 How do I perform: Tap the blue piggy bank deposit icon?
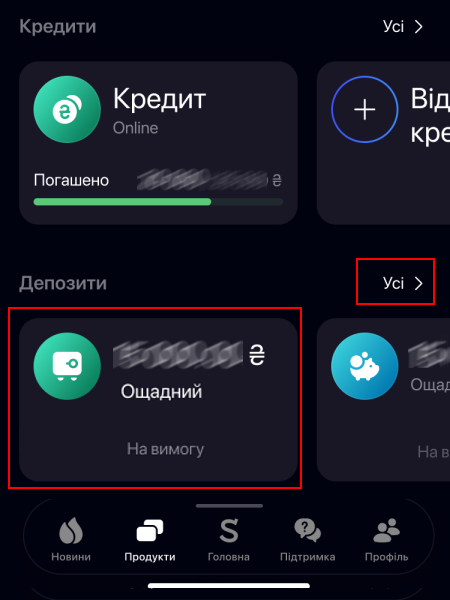[x=364, y=366]
